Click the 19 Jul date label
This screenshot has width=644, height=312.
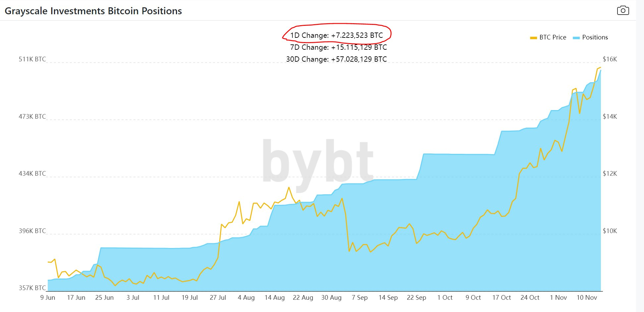[x=190, y=297]
